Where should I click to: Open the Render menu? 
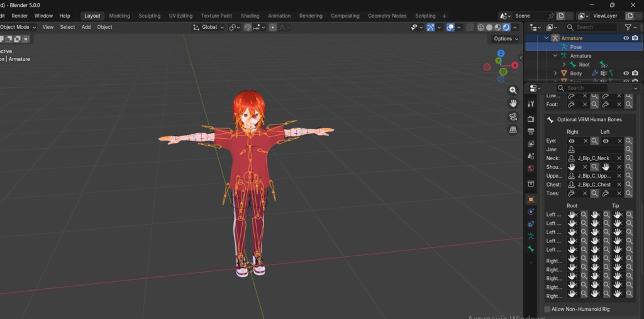pyautogui.click(x=19, y=16)
